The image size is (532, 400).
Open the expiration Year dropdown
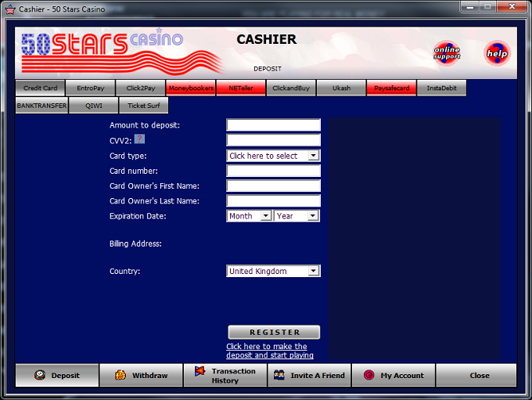[x=297, y=215]
